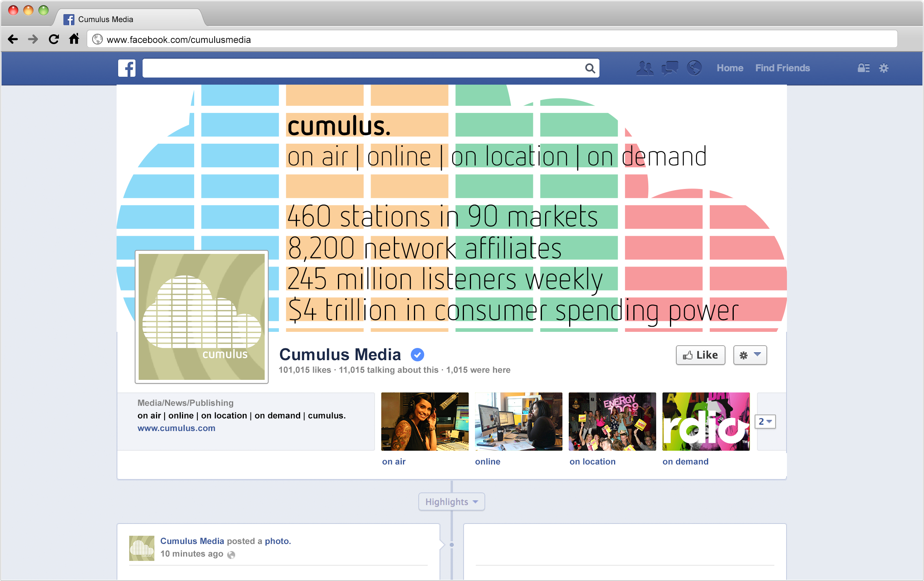Open the account settings gear in the blue bar

883,68
